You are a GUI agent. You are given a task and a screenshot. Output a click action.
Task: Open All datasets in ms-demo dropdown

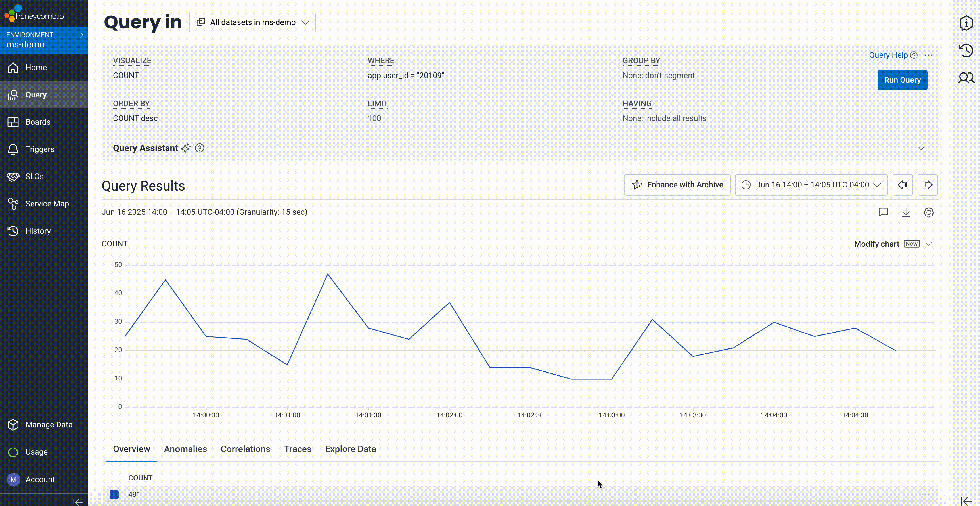pyautogui.click(x=252, y=22)
